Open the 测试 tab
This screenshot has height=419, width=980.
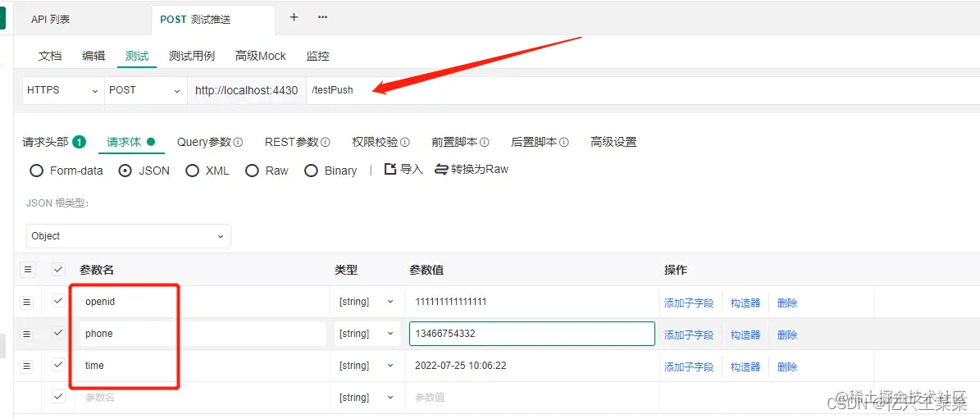click(137, 56)
